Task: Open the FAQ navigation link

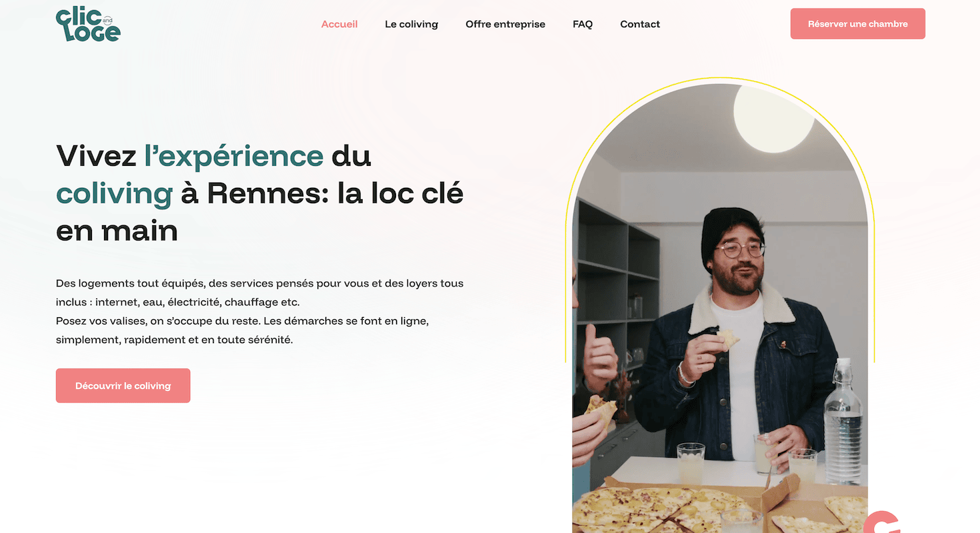Action: tap(583, 24)
